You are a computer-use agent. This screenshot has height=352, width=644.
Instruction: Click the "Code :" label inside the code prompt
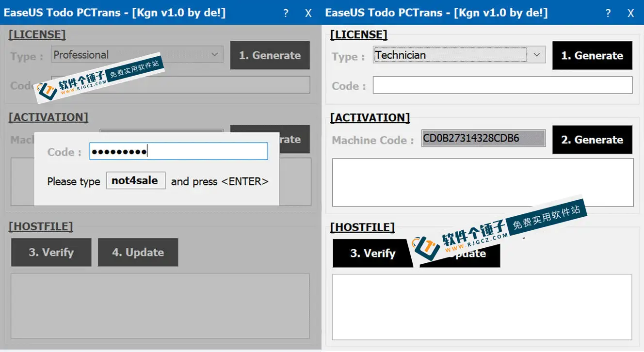click(64, 152)
